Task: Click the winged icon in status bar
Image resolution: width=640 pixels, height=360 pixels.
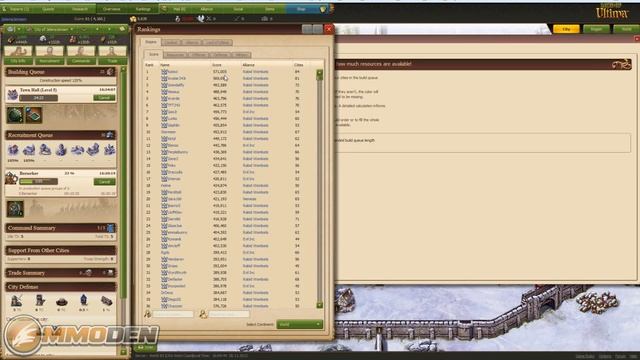Action: 200,19
